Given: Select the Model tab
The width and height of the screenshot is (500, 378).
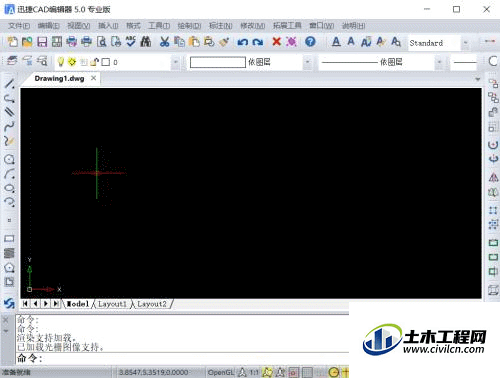Looking at the screenshot, I should [78, 304].
